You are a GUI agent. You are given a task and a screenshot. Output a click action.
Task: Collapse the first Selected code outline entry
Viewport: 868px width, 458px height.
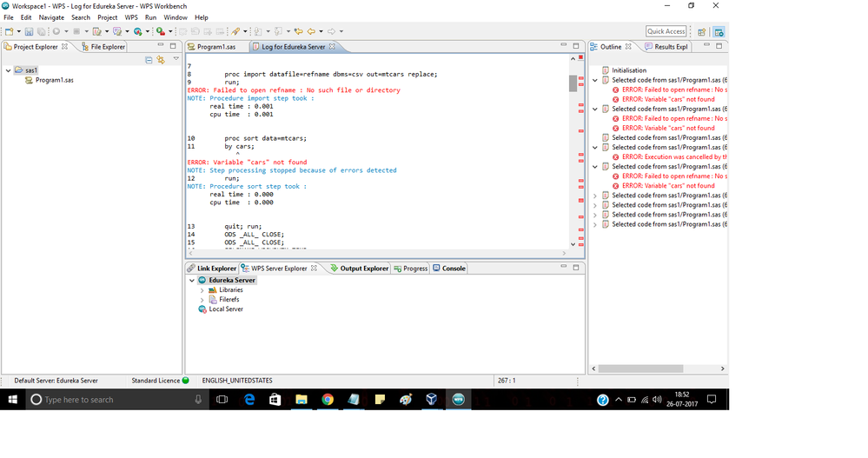coord(595,80)
